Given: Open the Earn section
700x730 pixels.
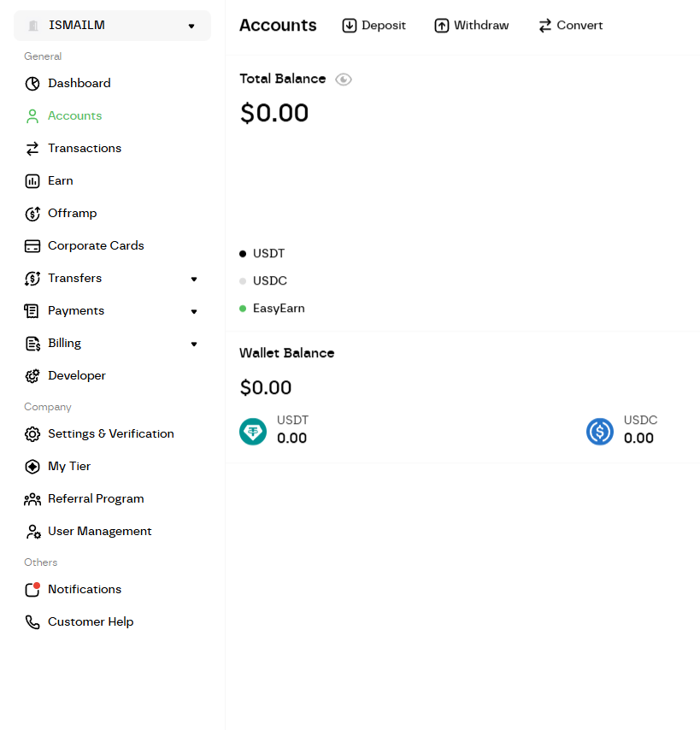Looking at the screenshot, I should (x=61, y=180).
